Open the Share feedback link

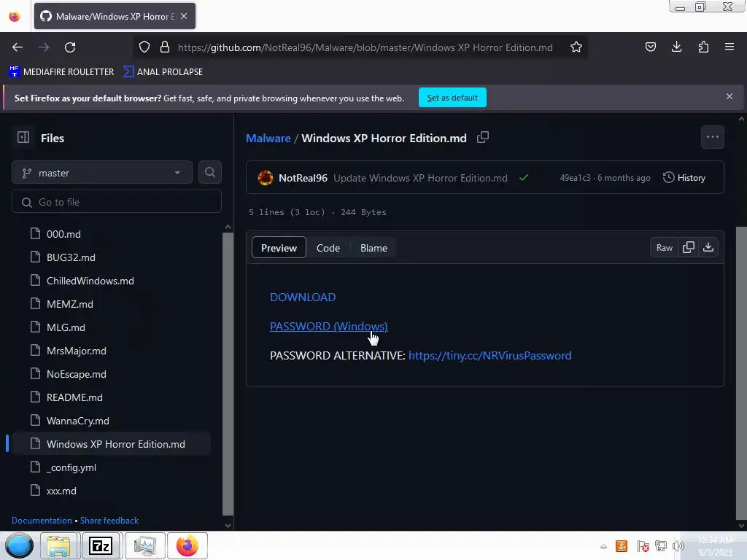coord(109,521)
